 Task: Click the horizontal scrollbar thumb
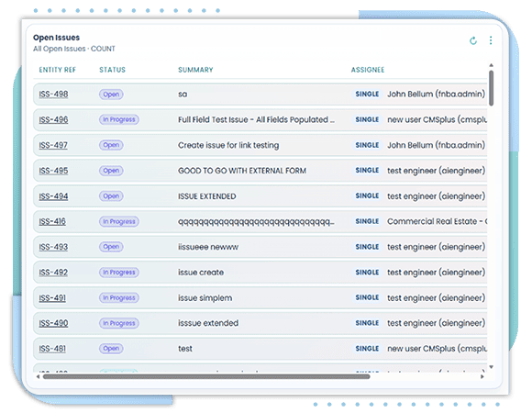(x=206, y=376)
